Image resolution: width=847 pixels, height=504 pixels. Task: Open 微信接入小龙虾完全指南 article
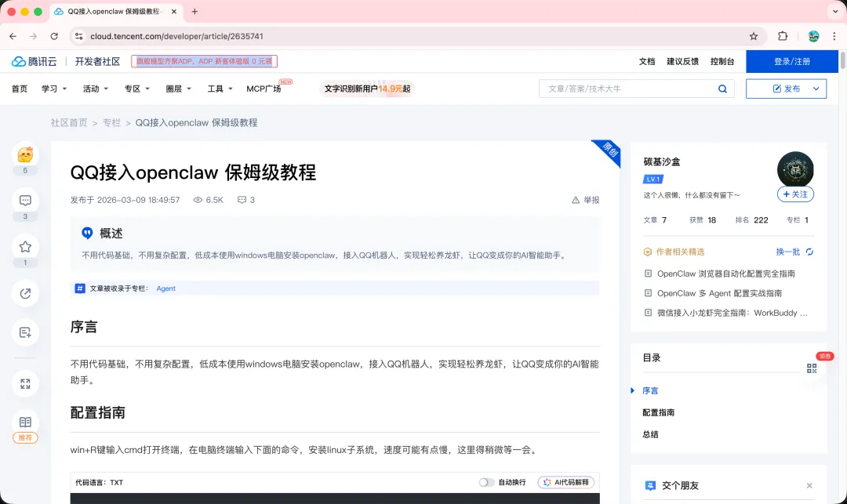tap(732, 313)
